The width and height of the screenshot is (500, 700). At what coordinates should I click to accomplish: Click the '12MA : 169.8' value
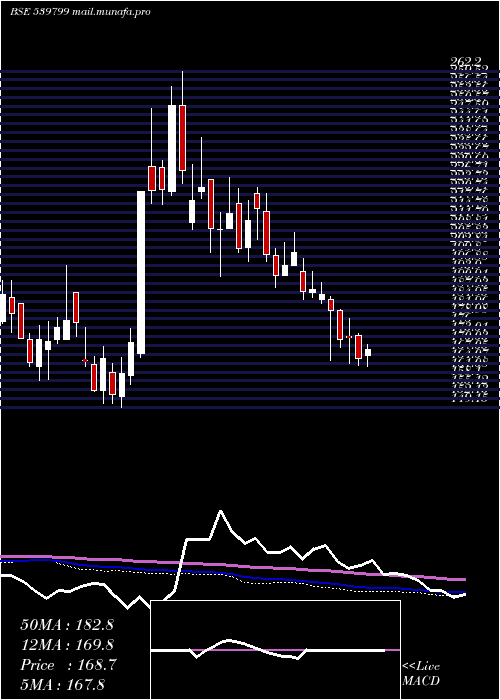pyautogui.click(x=67, y=645)
